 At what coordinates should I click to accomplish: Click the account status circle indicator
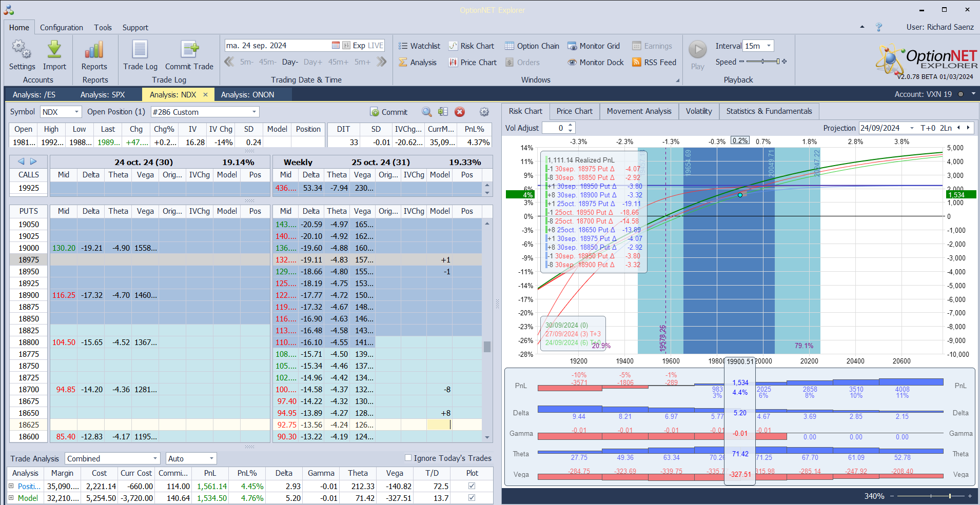(x=961, y=94)
